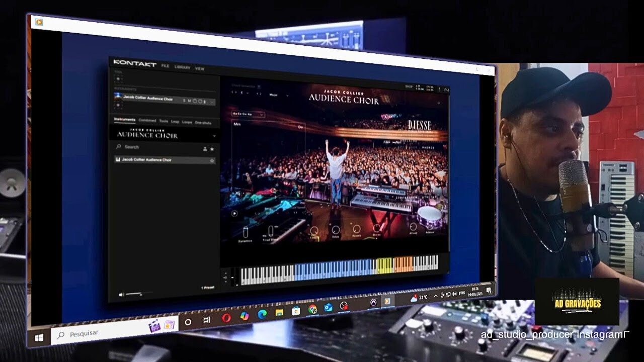The height and width of the screenshot is (362, 644).
Task: Open Opera browser from taskbar
Action: point(226,317)
